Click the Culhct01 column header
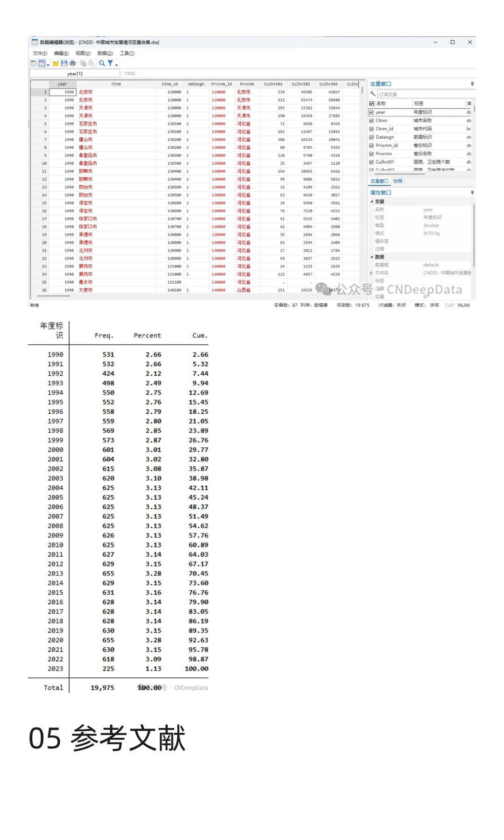Viewport: 504px width, 840px height. (273, 84)
